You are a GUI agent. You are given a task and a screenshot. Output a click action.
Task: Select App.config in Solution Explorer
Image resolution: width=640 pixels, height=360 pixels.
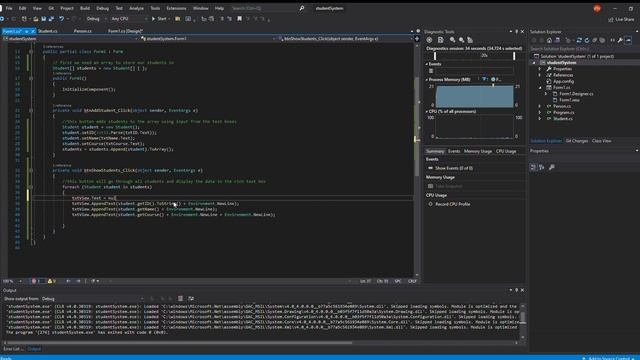[563, 82]
